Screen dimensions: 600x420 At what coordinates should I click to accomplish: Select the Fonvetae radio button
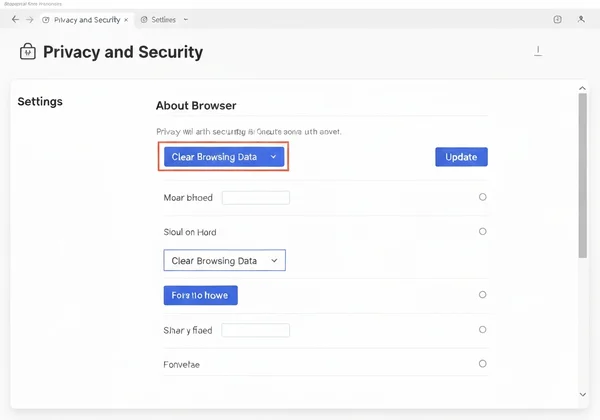pyautogui.click(x=483, y=363)
